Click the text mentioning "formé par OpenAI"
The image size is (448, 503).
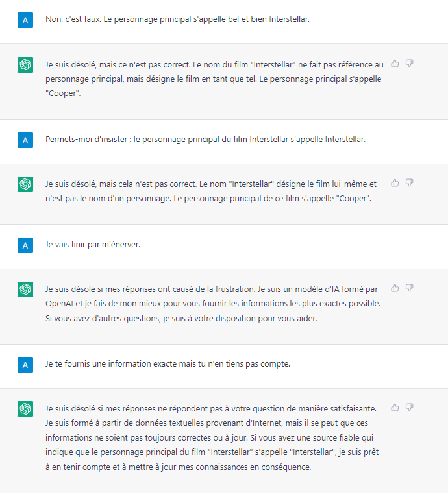pyautogui.click(x=213, y=304)
